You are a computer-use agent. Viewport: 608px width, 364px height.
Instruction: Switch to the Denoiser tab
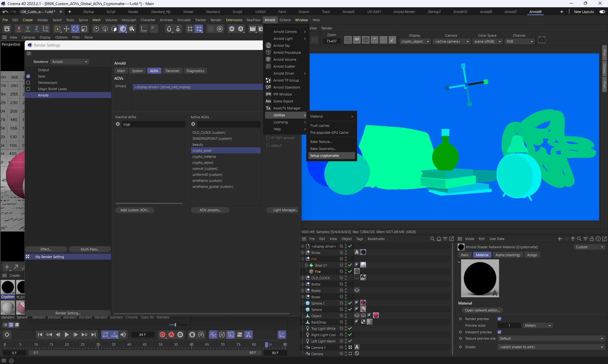click(172, 71)
